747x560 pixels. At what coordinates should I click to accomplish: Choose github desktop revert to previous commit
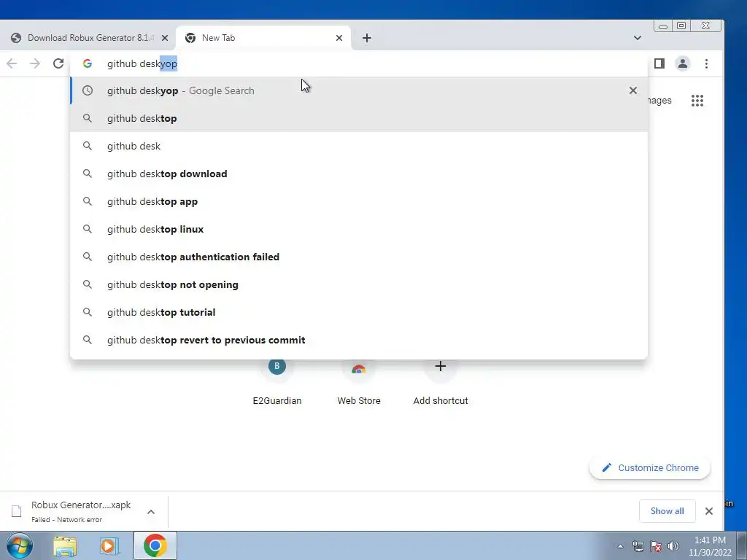(x=358, y=340)
